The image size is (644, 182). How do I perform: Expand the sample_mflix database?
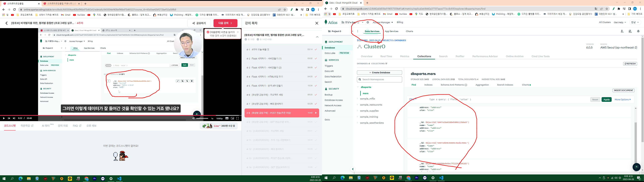pos(358,99)
